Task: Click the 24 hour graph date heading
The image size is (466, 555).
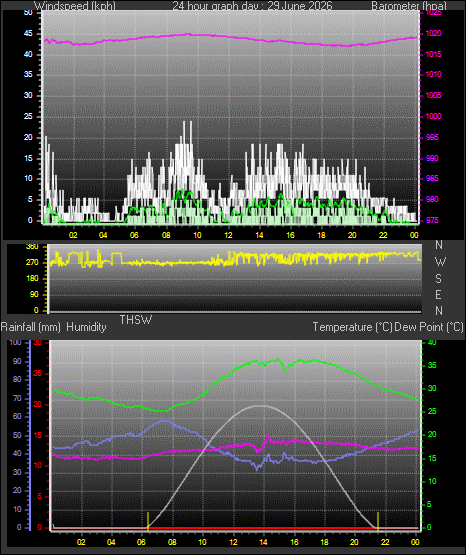Action: (x=252, y=6)
